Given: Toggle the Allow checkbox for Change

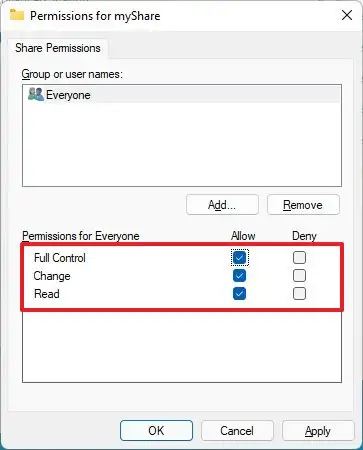Looking at the screenshot, I should click(240, 276).
